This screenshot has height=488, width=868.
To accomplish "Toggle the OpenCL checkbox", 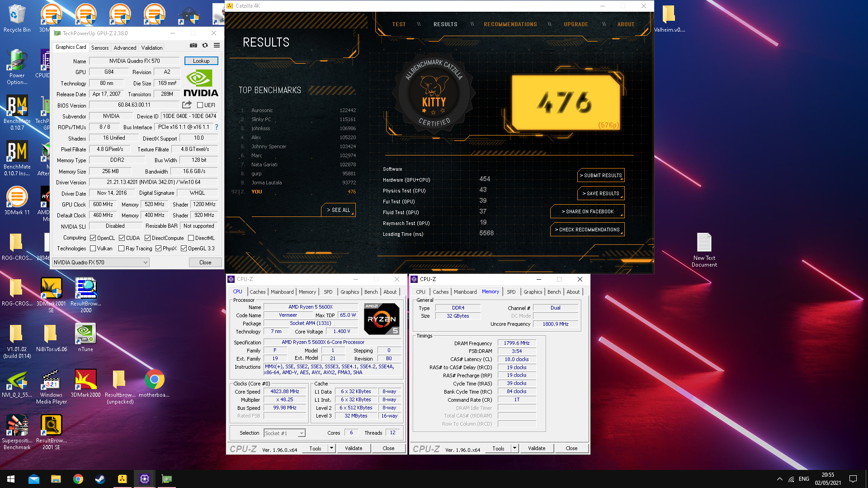I will (93, 238).
